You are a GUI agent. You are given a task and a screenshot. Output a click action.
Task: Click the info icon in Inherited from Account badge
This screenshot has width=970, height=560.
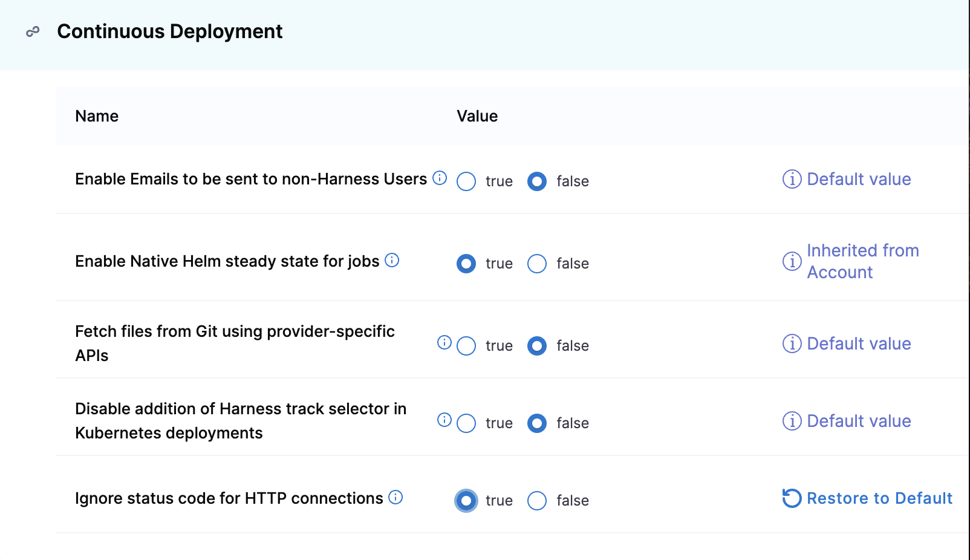coord(792,262)
